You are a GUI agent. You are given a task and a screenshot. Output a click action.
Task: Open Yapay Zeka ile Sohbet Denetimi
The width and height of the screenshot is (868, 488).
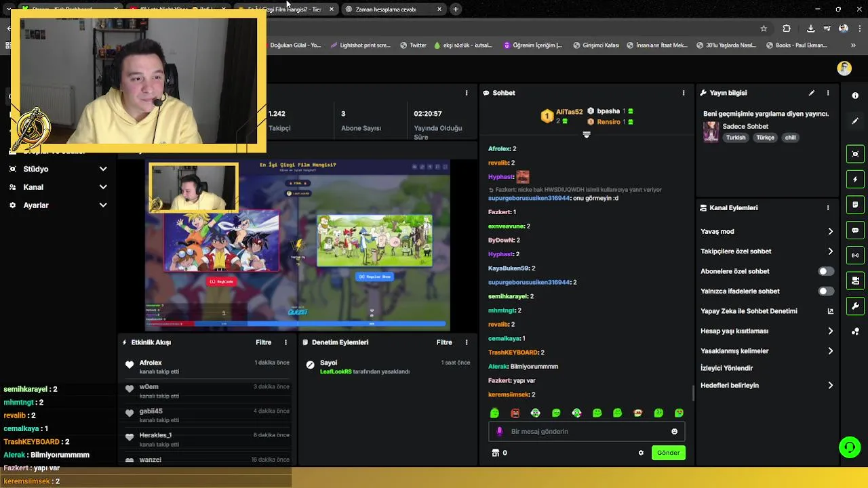click(767, 311)
